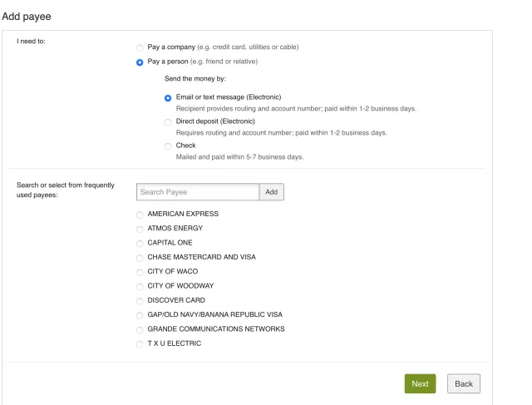Select American Express payee

point(140,215)
